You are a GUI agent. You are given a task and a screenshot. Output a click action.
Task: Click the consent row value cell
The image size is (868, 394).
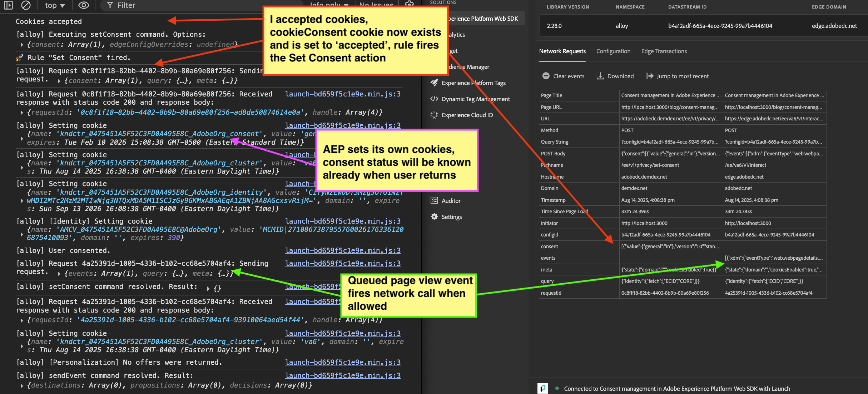671,246
